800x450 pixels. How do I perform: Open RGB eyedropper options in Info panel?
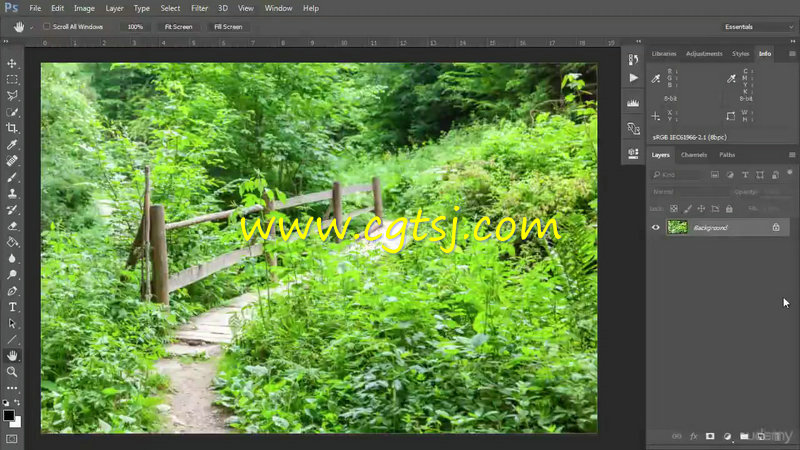656,79
